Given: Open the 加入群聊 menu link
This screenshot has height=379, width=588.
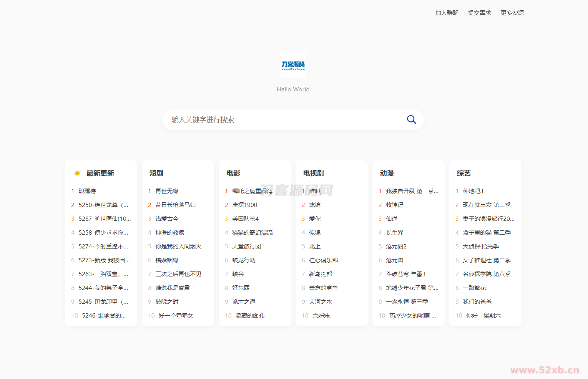Looking at the screenshot, I should click(x=447, y=13).
